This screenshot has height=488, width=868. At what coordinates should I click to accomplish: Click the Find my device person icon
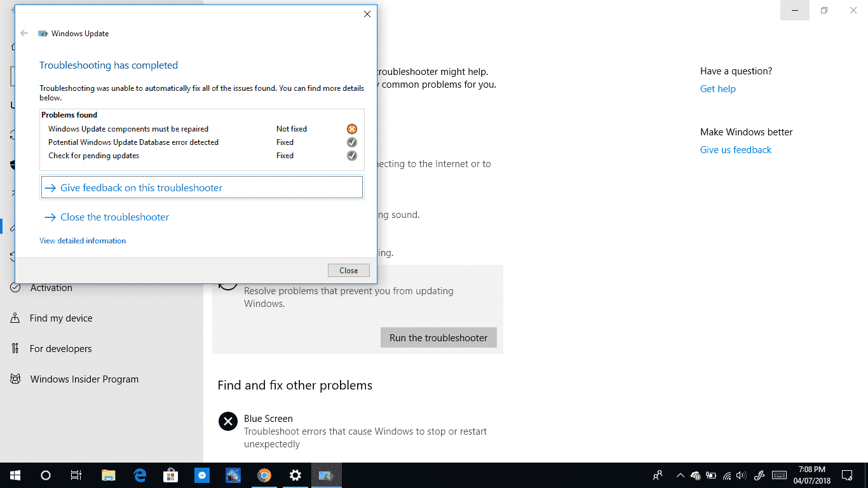pyautogui.click(x=15, y=318)
